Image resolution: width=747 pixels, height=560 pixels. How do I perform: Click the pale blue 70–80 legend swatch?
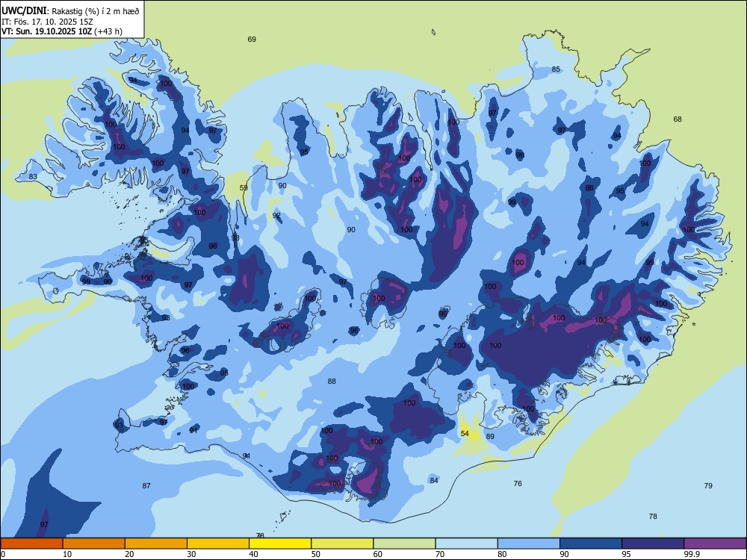coord(466,544)
